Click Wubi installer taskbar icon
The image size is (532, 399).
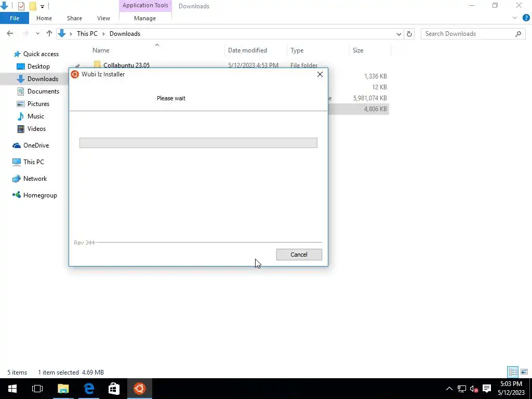pos(139,389)
